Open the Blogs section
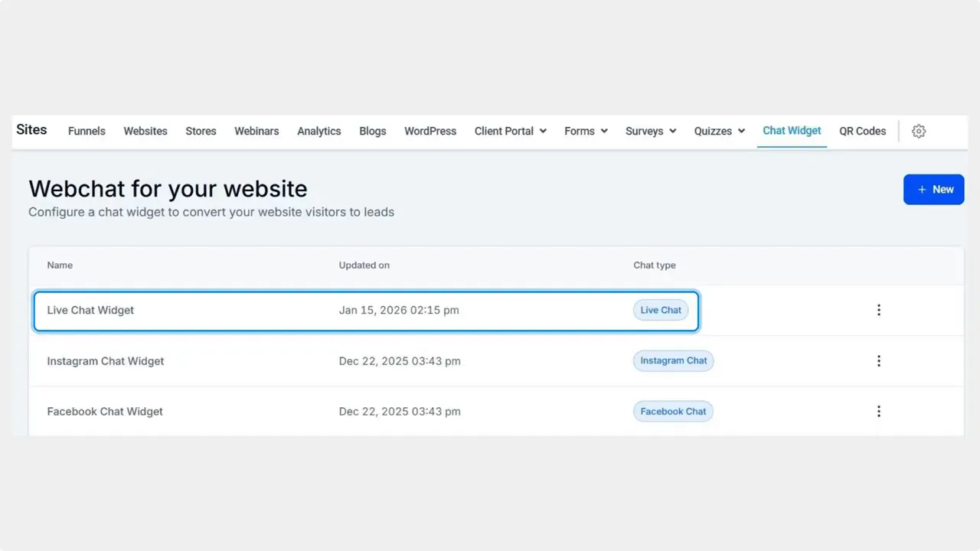This screenshot has width=980, height=551. (x=372, y=131)
